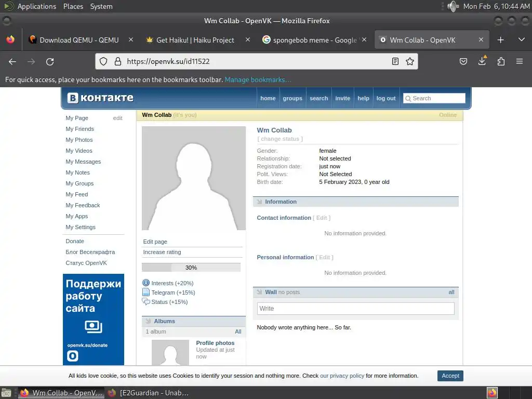Click the VKontakte logo
Image resolution: width=532 pixels, height=399 pixels.
100,98
